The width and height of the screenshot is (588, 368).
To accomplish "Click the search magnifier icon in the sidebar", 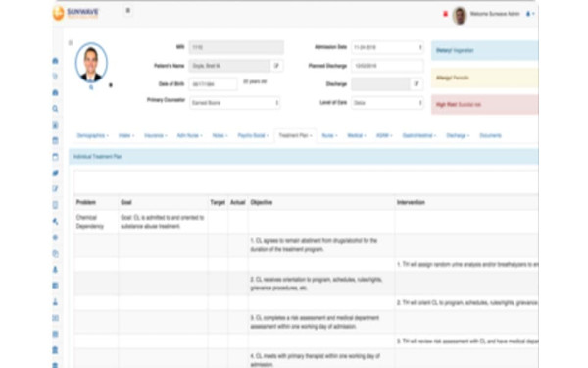I will click(55, 109).
